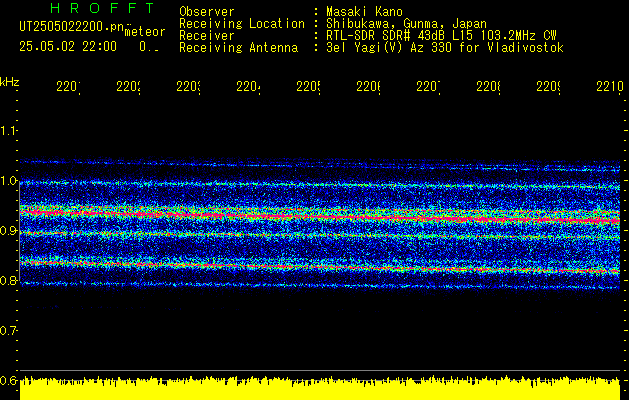Click the 1.0 frequency axis label

pos(8,181)
